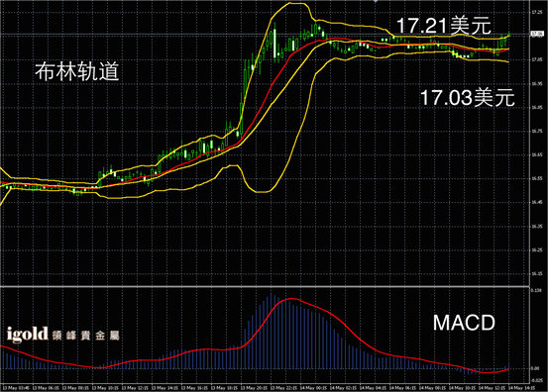Select the 17.03美元 annotation label
Image resolution: width=548 pixels, height=392 pixels.
point(468,97)
